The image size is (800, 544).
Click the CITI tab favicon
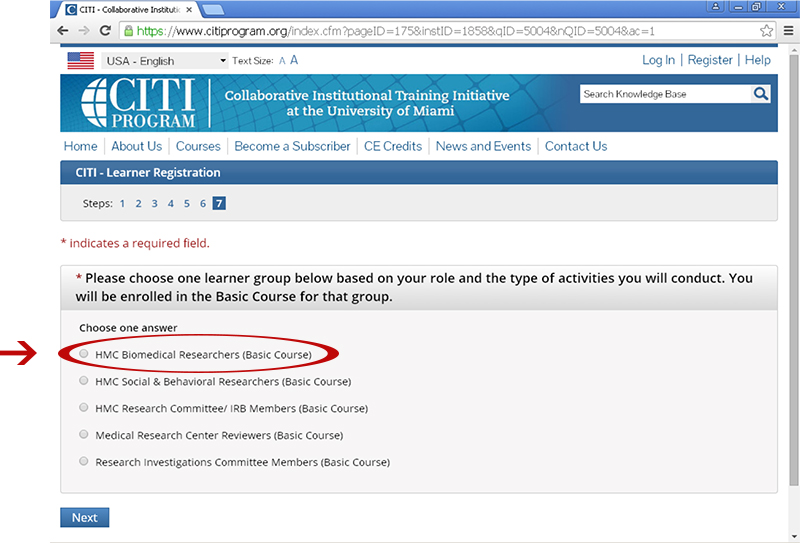[x=71, y=10]
